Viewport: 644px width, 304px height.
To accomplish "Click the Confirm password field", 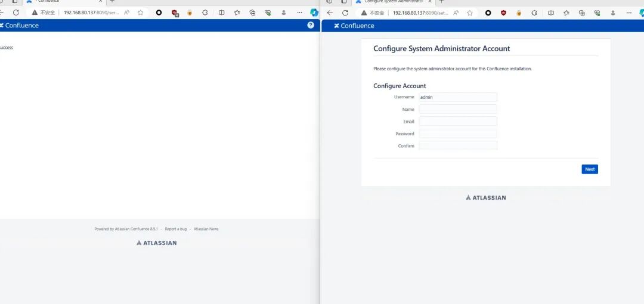I will [458, 145].
